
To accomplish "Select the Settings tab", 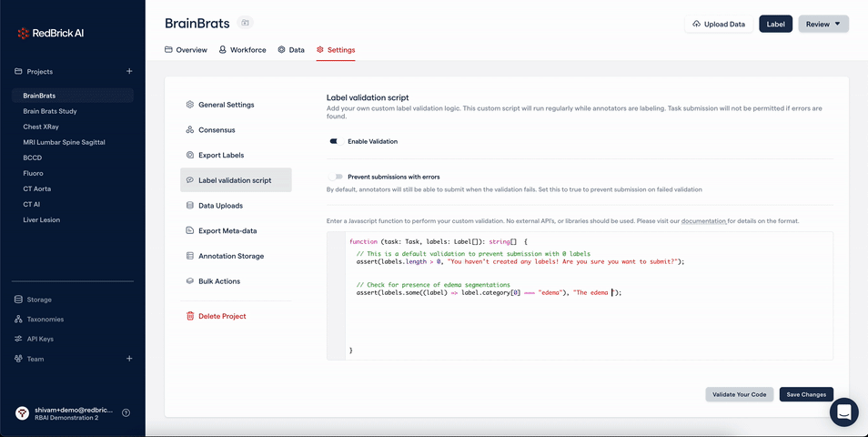I will pos(336,50).
